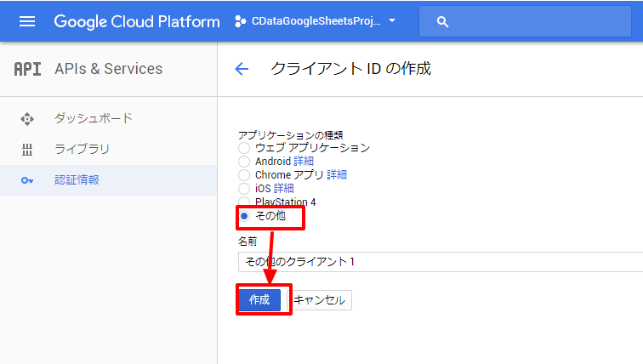The width and height of the screenshot is (643, 364).
Task: Click the 名前 text field
Action: (441, 262)
